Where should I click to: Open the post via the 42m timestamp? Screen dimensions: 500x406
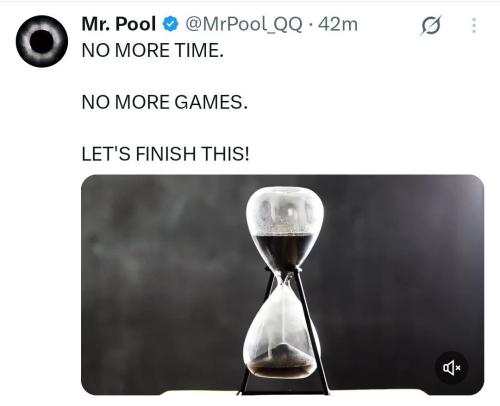338,24
